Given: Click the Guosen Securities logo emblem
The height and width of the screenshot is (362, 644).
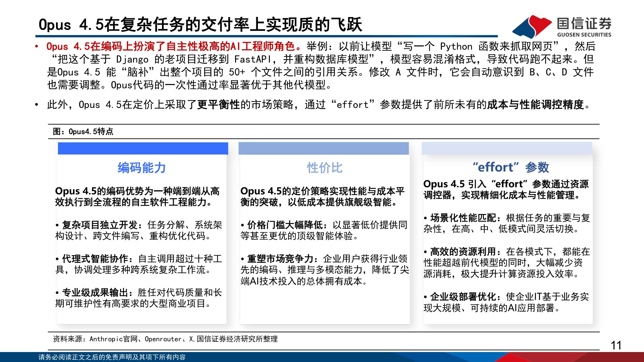Looking at the screenshot, I should pos(532,26).
